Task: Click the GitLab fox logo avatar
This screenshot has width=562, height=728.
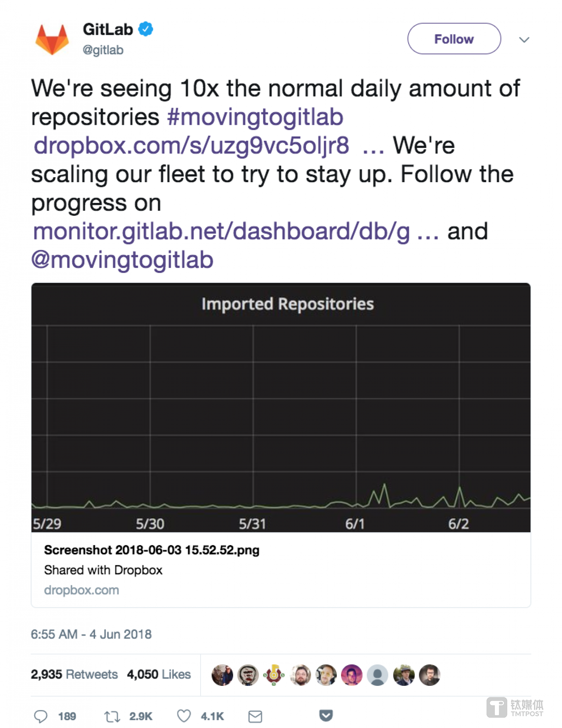Action: (x=52, y=38)
